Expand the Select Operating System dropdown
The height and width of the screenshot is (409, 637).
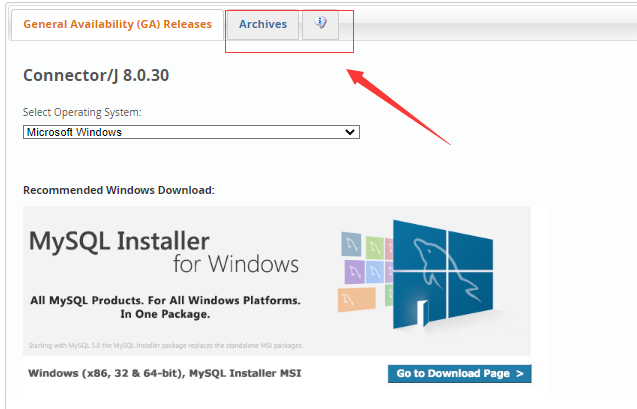click(191, 132)
